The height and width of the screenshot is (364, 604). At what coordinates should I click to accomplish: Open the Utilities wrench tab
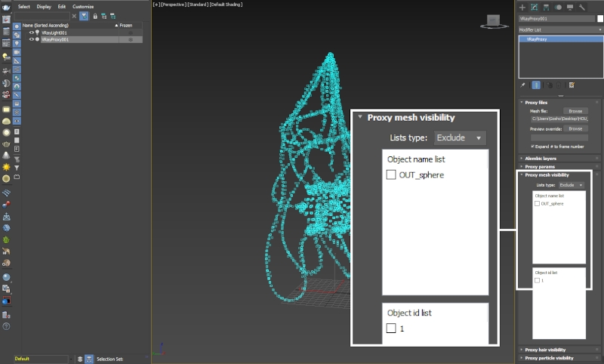click(582, 7)
